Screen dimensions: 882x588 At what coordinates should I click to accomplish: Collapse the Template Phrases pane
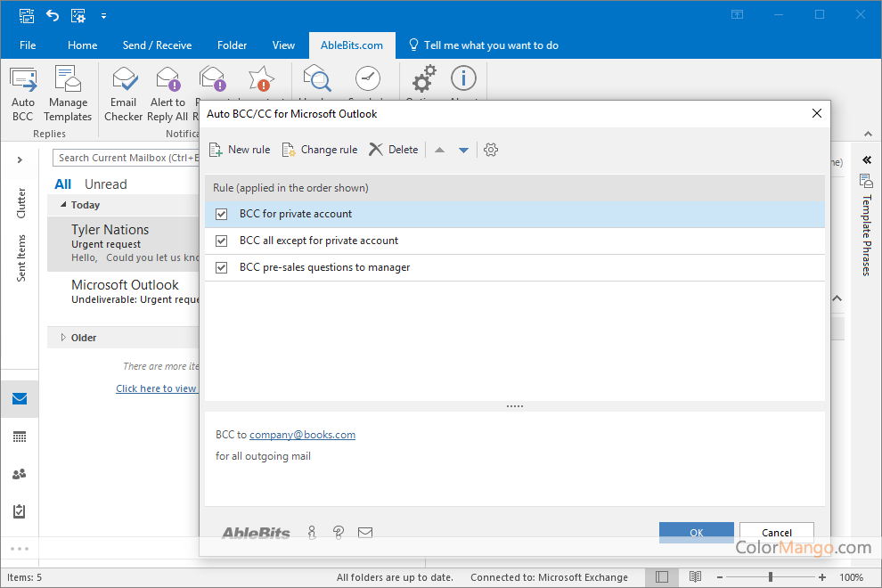click(867, 159)
